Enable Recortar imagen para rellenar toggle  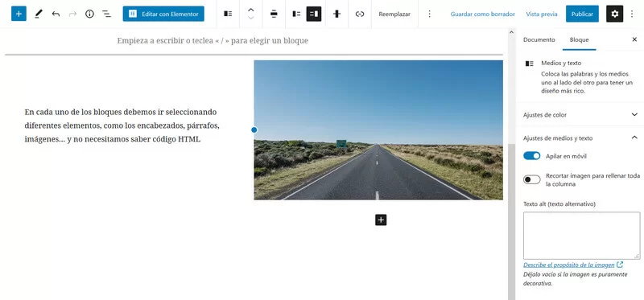pyautogui.click(x=532, y=179)
